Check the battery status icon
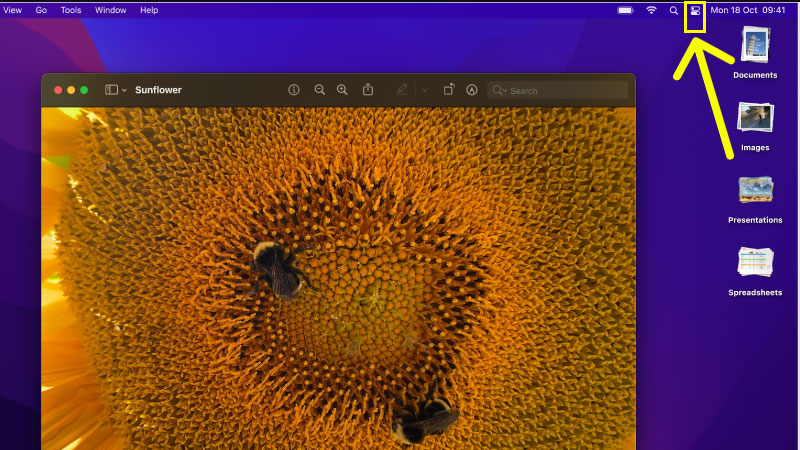 pyautogui.click(x=626, y=10)
